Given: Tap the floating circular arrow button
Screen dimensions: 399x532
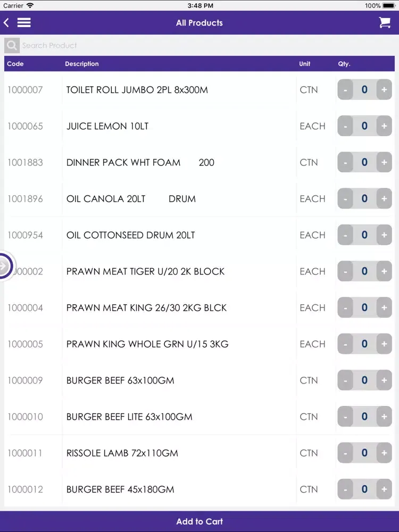Looking at the screenshot, I should click(x=5, y=266).
